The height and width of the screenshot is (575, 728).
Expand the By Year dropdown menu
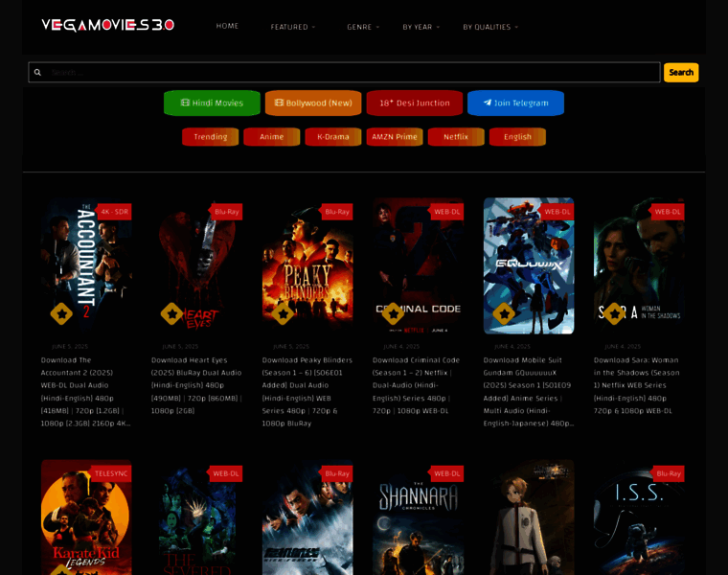pyautogui.click(x=421, y=27)
